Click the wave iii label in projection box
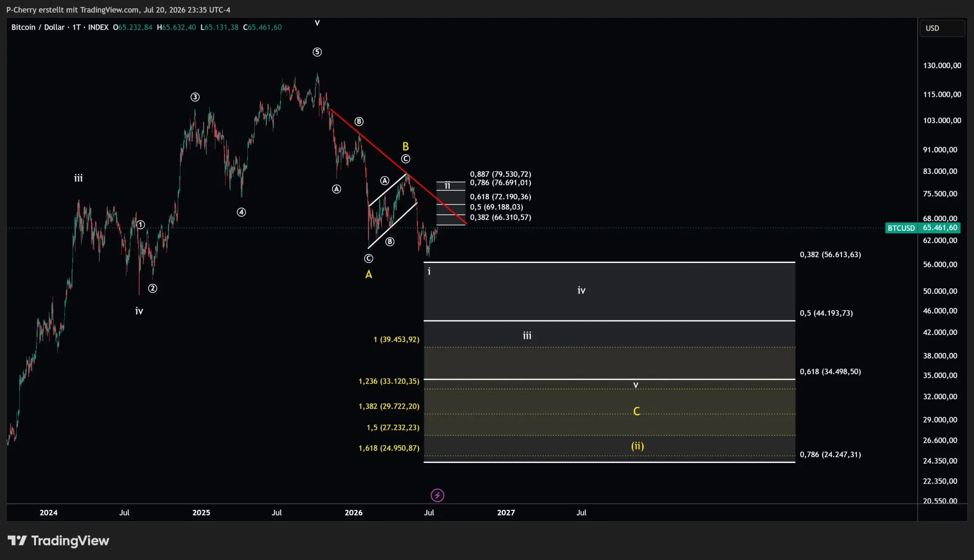The width and height of the screenshot is (974, 560). [527, 336]
